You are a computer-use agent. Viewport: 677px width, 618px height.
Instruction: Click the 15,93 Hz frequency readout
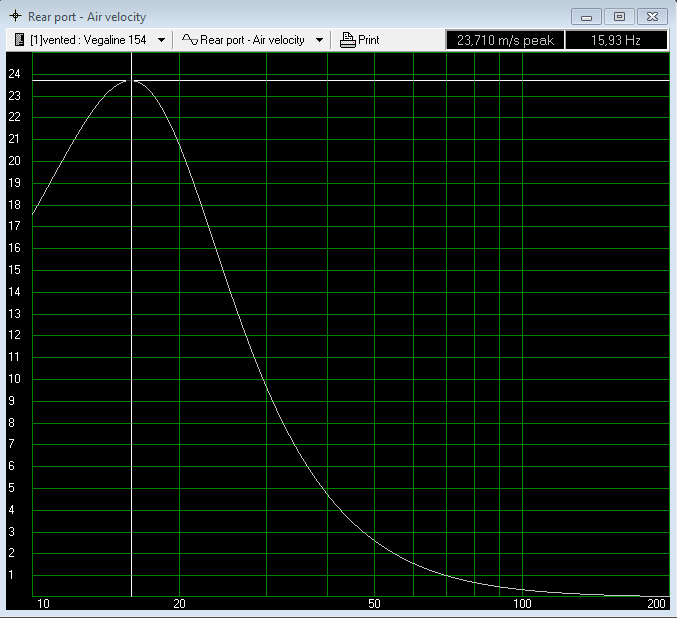[x=615, y=40]
